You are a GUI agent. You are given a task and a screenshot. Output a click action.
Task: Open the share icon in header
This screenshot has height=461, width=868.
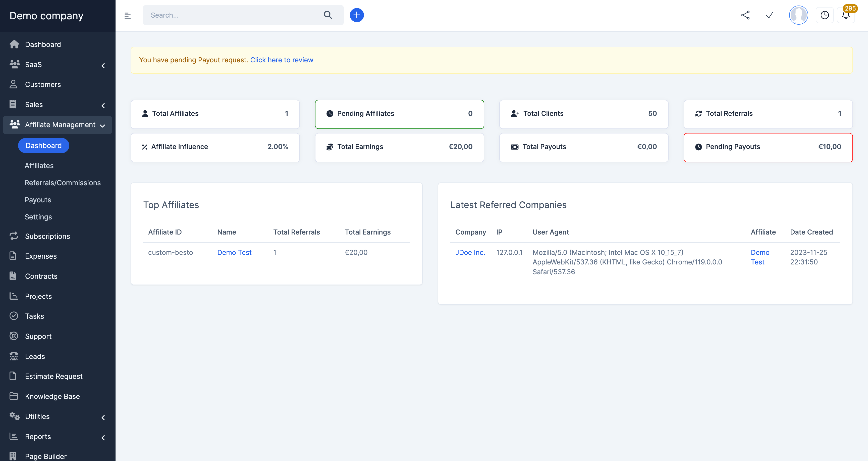coord(745,15)
